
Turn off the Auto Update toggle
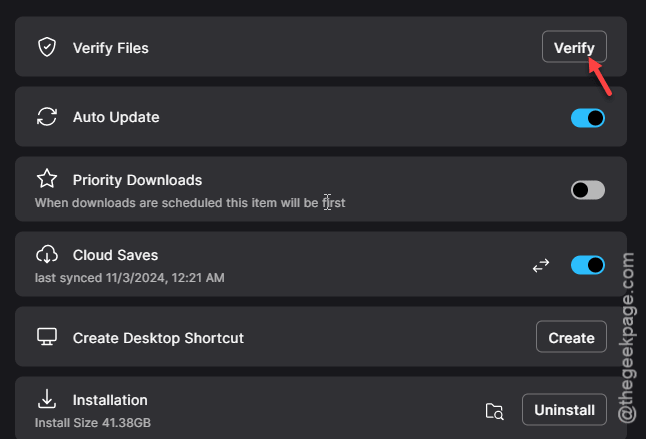coord(588,118)
